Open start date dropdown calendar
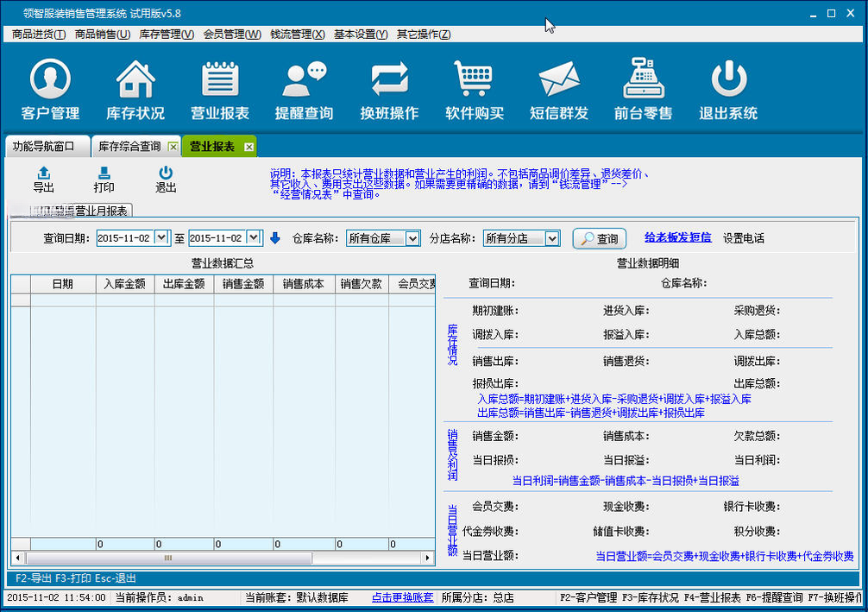Viewport: 868px width, 612px height. coord(161,237)
